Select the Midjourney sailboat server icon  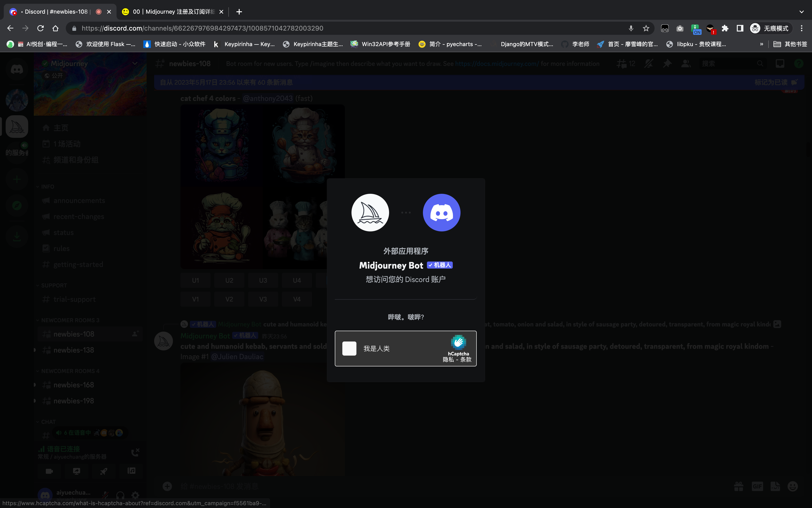(x=17, y=127)
